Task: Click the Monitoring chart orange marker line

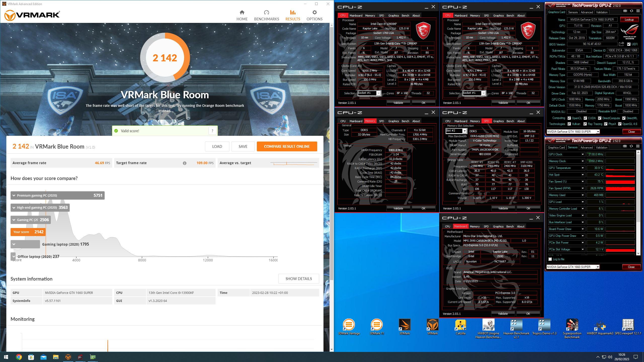Action: coord(108,345)
